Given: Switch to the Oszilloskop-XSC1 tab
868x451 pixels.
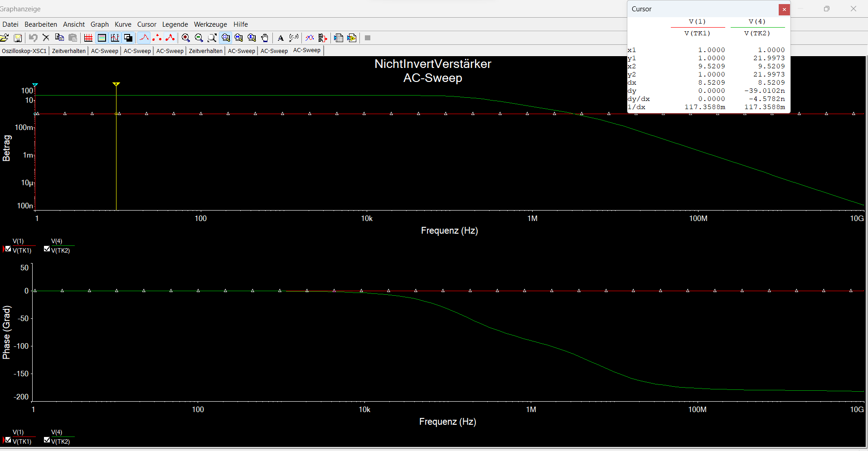Looking at the screenshot, I should [24, 51].
